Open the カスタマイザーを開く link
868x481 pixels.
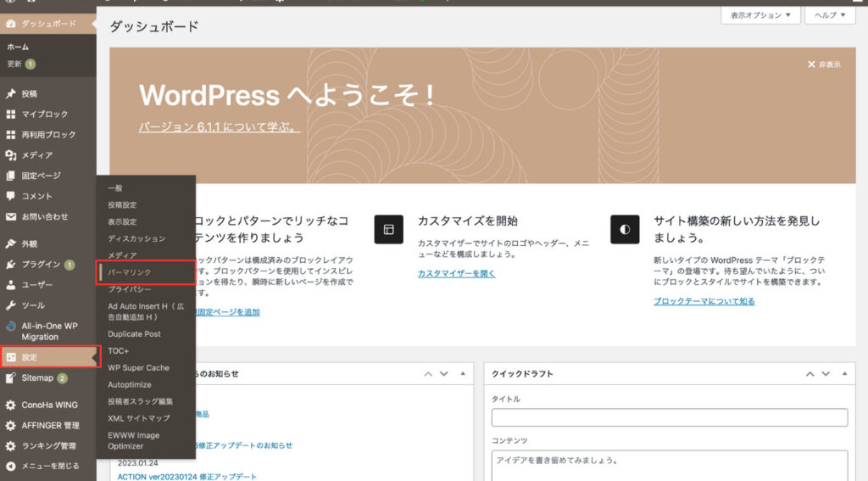[x=456, y=274]
